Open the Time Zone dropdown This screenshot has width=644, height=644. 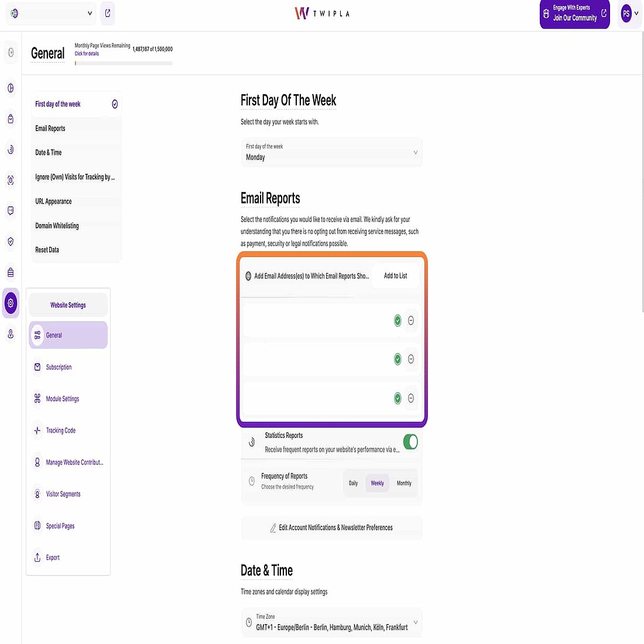click(332, 622)
